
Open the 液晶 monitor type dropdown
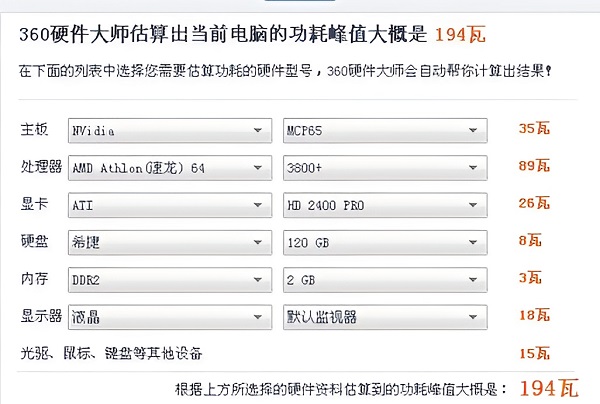[x=170, y=317]
